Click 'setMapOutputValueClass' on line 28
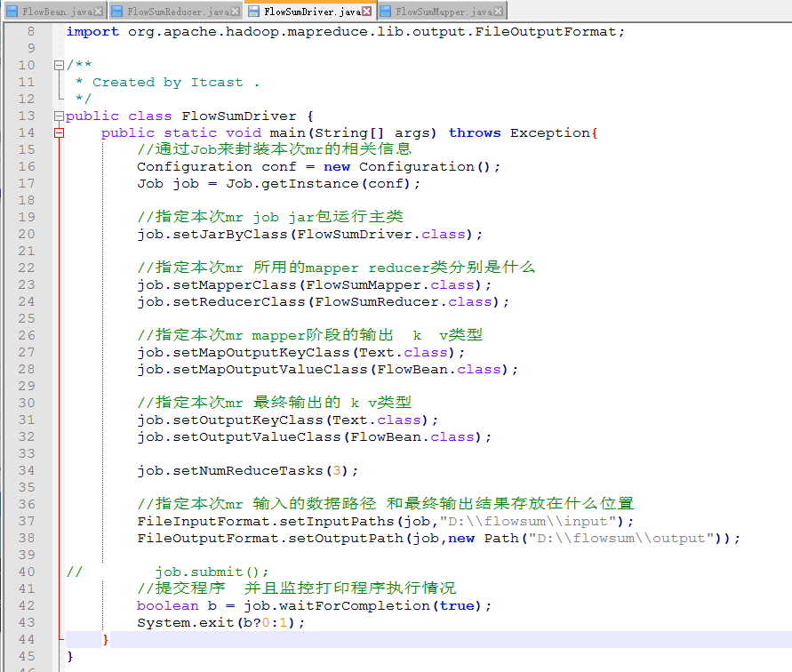This screenshot has width=792, height=672. pos(270,370)
